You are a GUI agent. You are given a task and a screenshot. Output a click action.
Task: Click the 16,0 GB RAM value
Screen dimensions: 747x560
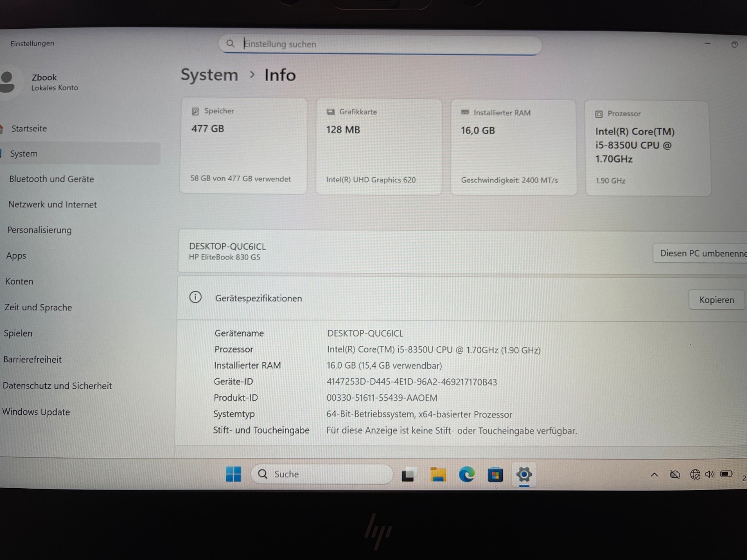point(478,131)
